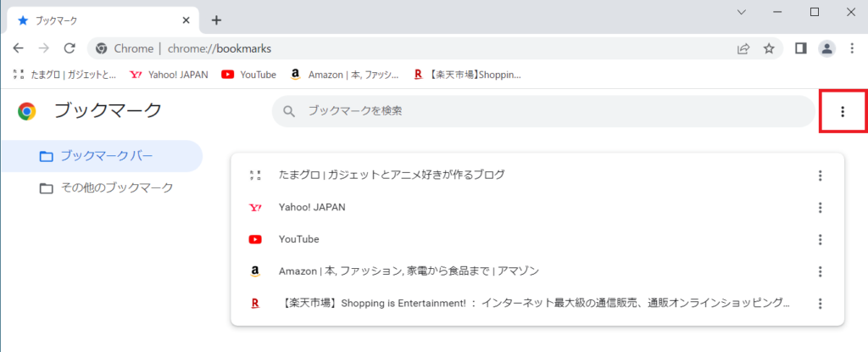This screenshot has height=352, width=868.
Task: Toggle the side panel icon
Action: (800, 48)
